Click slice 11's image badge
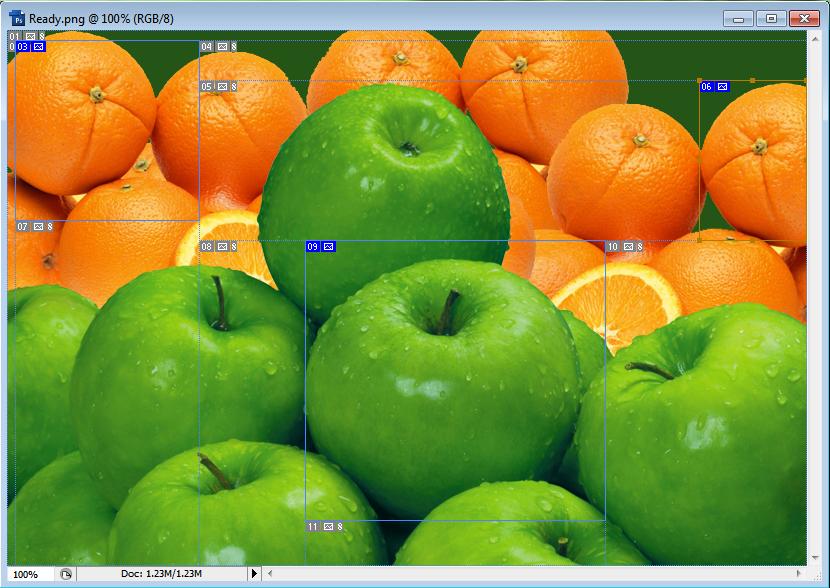830x588 pixels. pyautogui.click(x=328, y=526)
